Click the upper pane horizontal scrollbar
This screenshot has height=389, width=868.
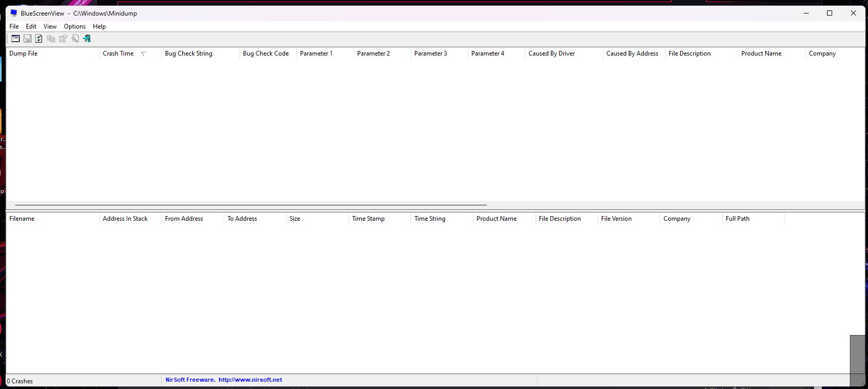coord(251,205)
